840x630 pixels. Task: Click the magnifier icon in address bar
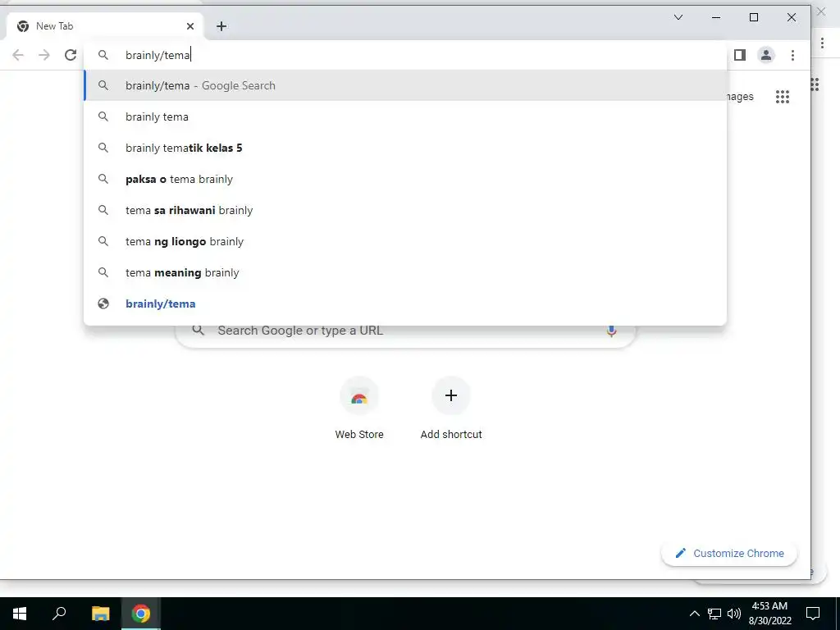tap(103, 55)
